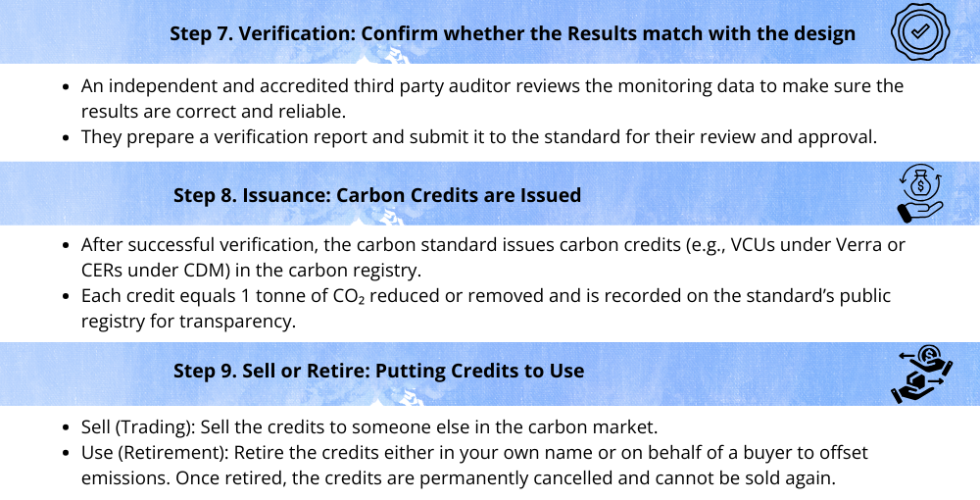The height and width of the screenshot is (500, 980).
Task: Click the text "VCUs under Verra"
Action: click(806, 244)
